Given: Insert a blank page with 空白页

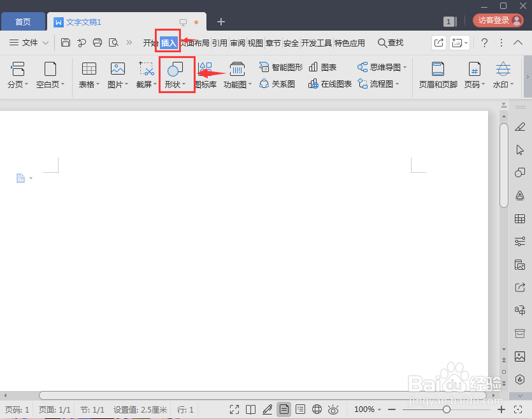Looking at the screenshot, I should pos(50,75).
